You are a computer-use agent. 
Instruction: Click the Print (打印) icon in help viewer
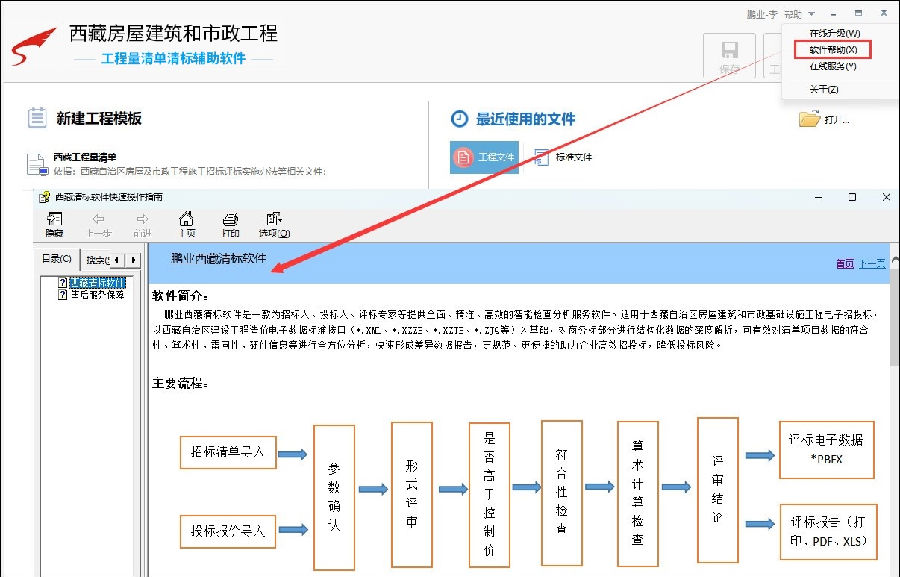(230, 222)
